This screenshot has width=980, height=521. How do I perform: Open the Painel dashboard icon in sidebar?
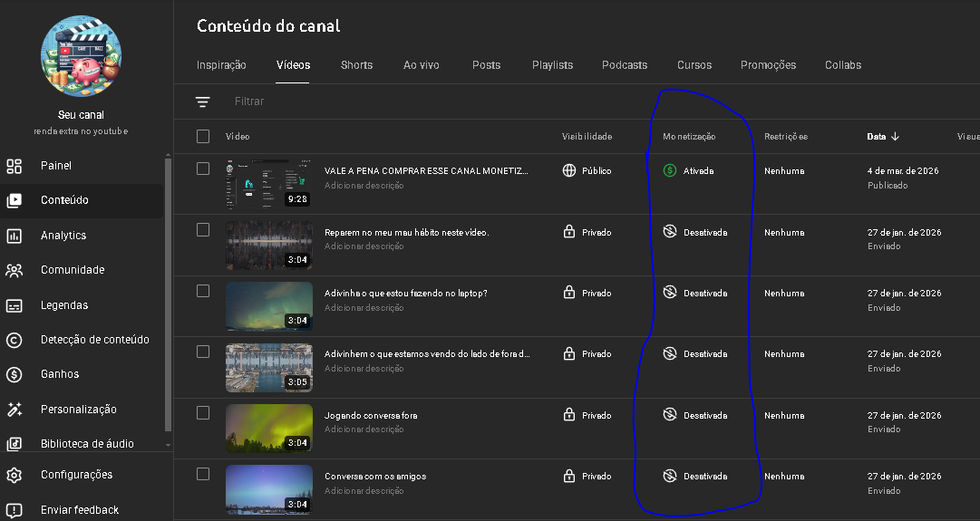pos(15,166)
